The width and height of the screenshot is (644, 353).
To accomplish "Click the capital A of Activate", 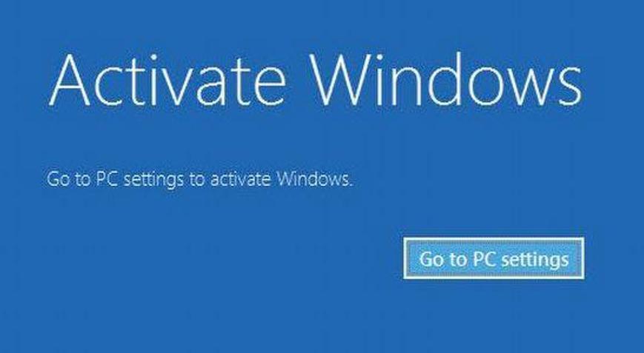I will (69, 81).
